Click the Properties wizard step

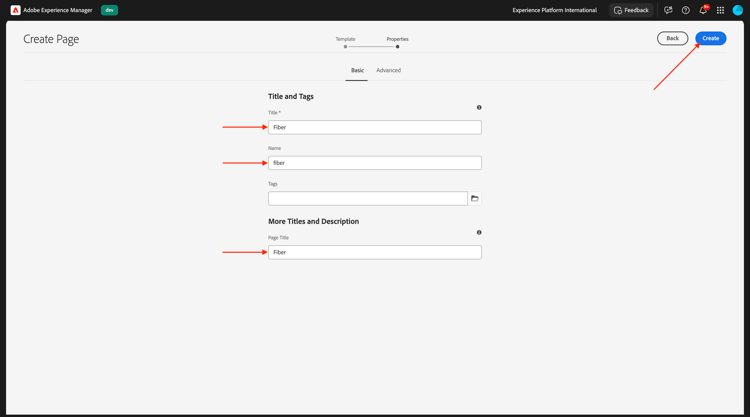397,42
